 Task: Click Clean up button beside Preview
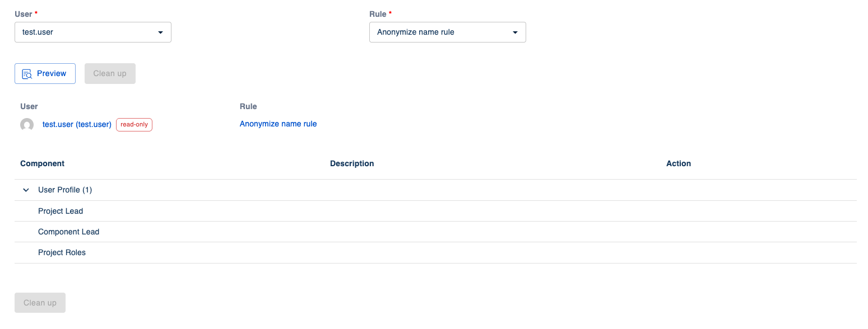click(110, 74)
